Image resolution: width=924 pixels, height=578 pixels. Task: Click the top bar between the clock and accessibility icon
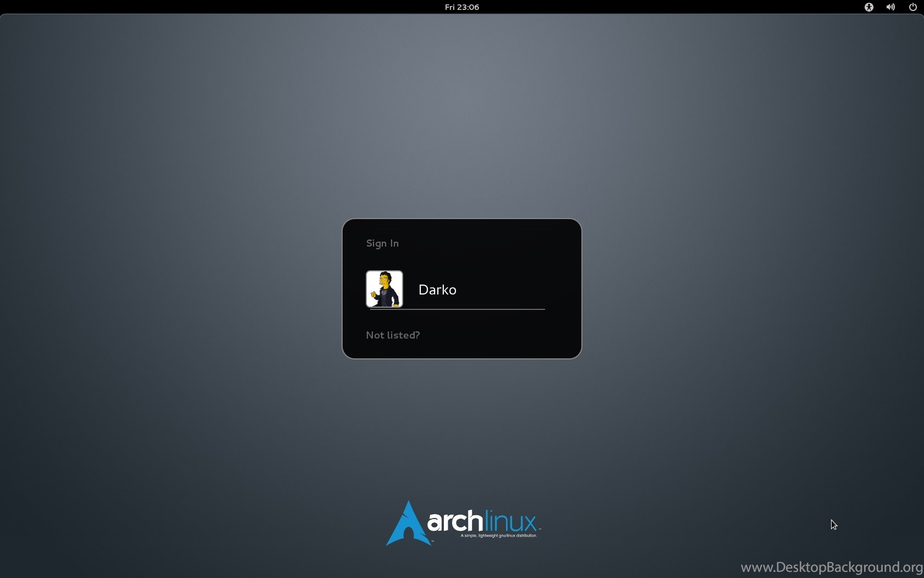(x=671, y=7)
